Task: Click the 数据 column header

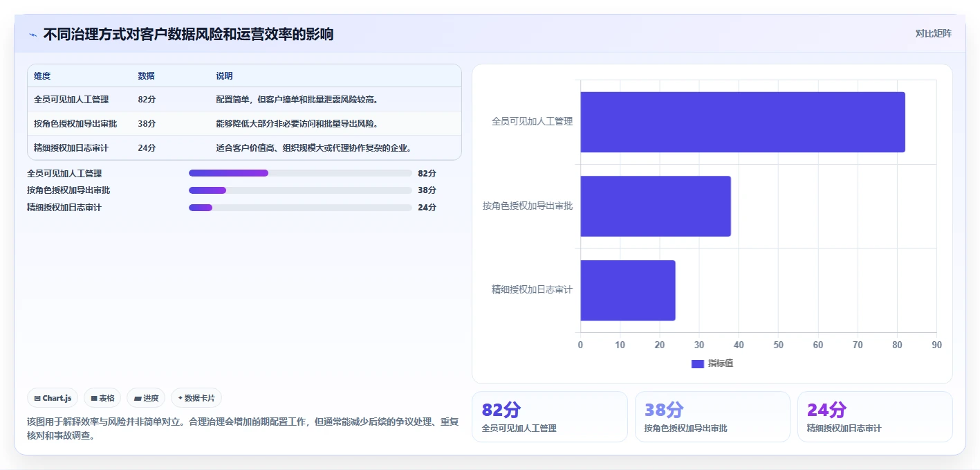Action: pyautogui.click(x=147, y=76)
